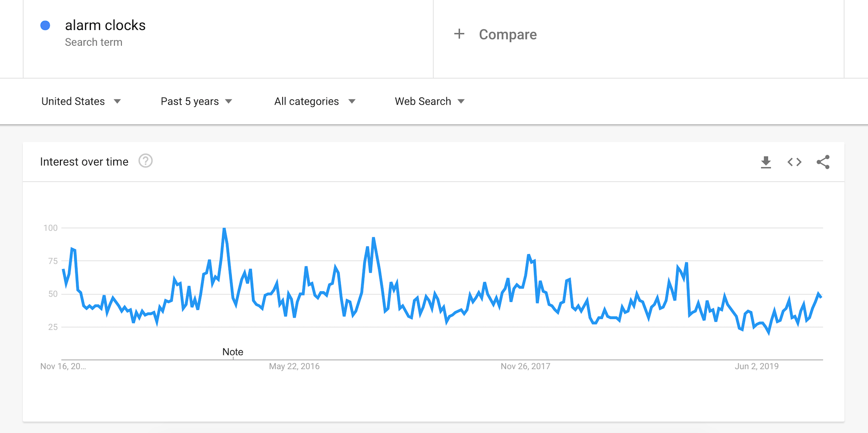868x433 pixels.
Task: Expand the All categories dropdown
Action: coord(315,101)
